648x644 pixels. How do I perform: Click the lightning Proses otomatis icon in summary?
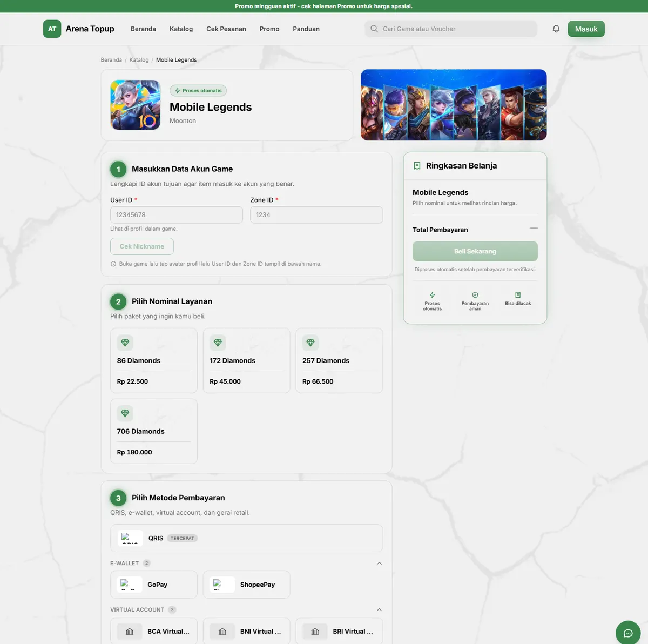432,295
